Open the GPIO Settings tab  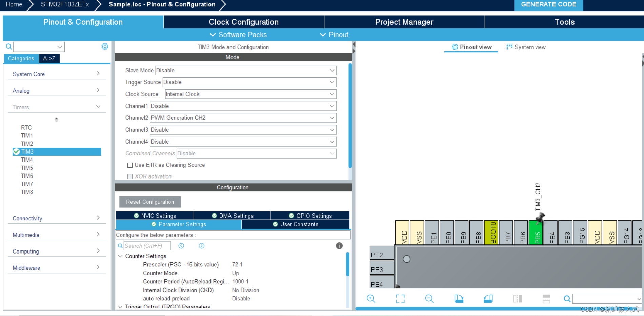[x=310, y=216]
